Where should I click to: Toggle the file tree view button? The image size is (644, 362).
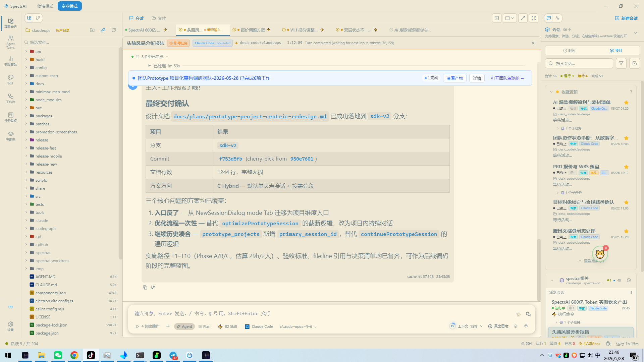(29, 18)
